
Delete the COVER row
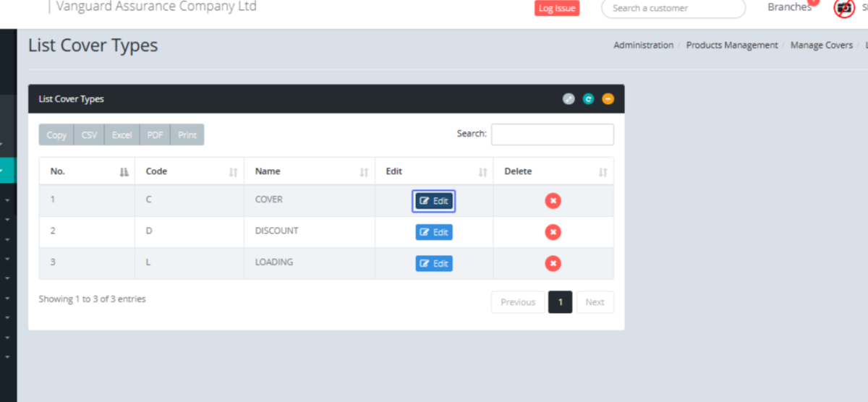tap(553, 201)
